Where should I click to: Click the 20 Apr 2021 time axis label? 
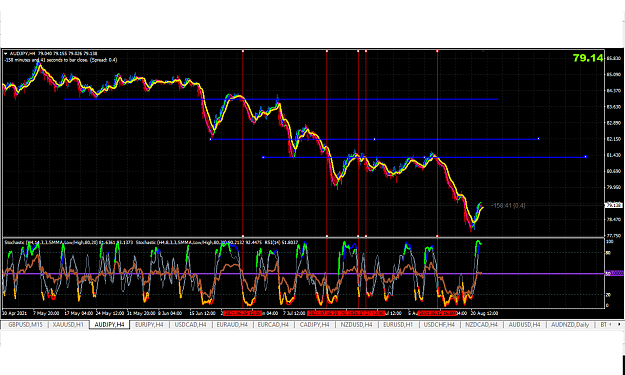[14, 313]
